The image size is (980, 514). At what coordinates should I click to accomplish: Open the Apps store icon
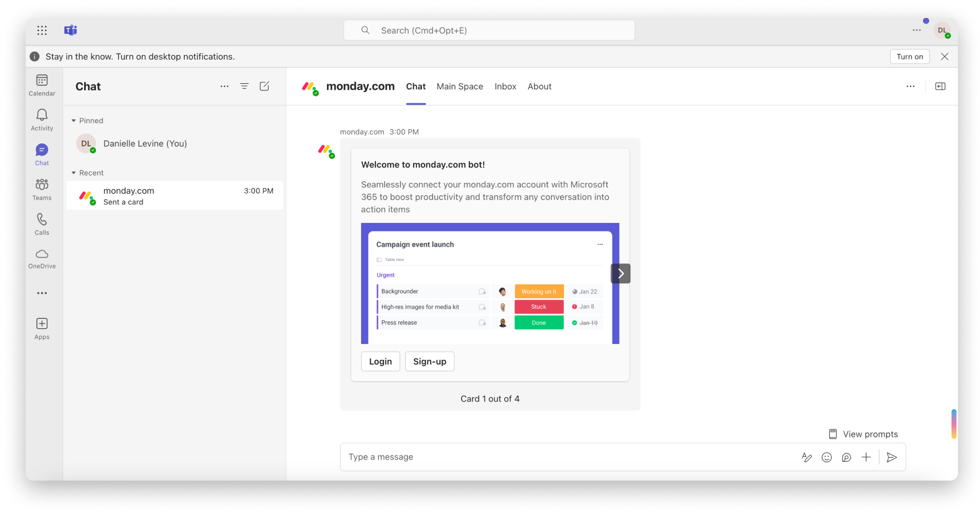click(x=42, y=329)
